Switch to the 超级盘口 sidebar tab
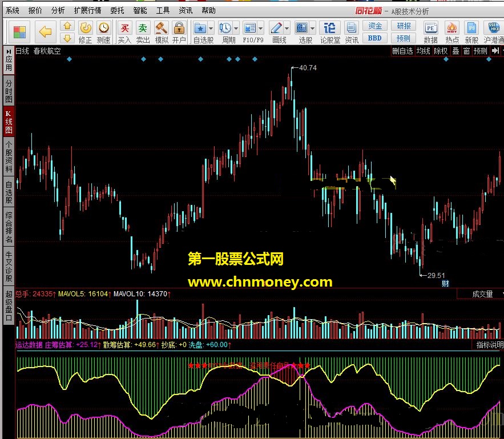 pos(9,305)
